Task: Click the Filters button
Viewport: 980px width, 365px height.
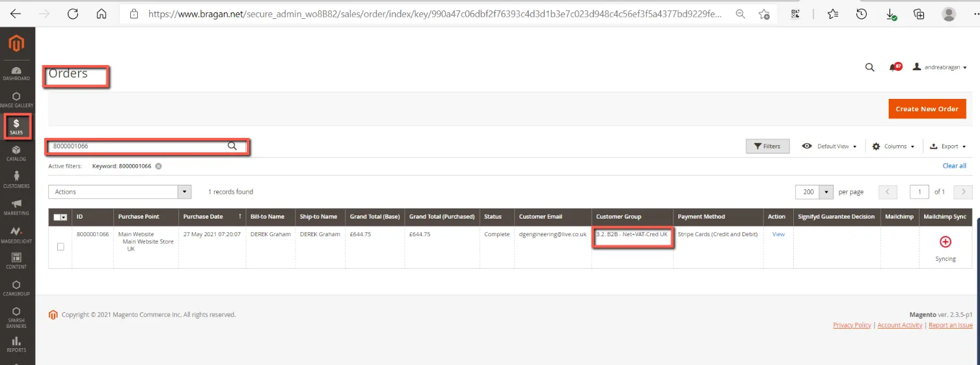Action: point(767,146)
